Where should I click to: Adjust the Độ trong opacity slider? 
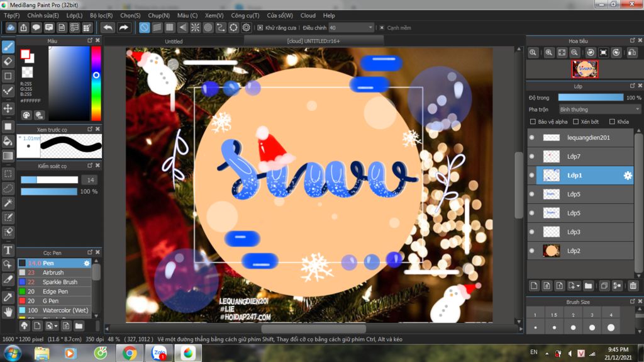(591, 98)
